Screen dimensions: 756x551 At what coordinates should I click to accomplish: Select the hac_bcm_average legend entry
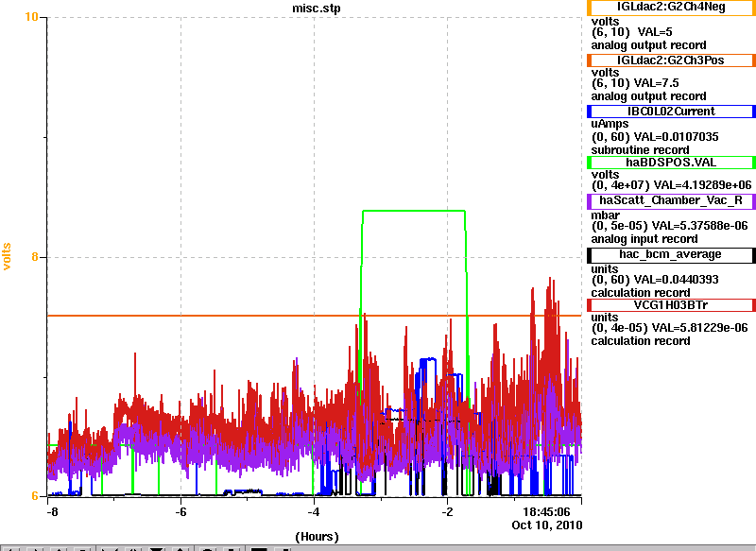671,255
